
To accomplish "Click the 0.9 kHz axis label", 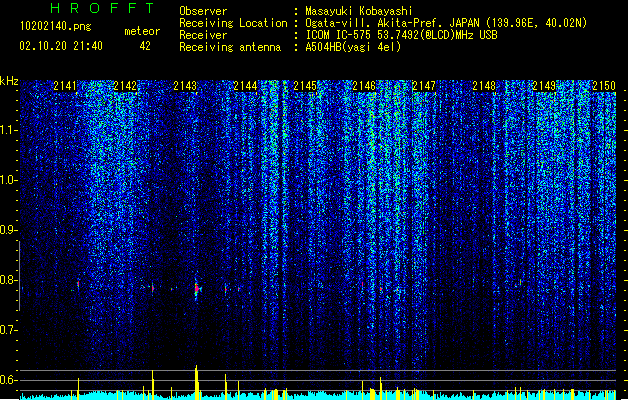I will (8, 230).
